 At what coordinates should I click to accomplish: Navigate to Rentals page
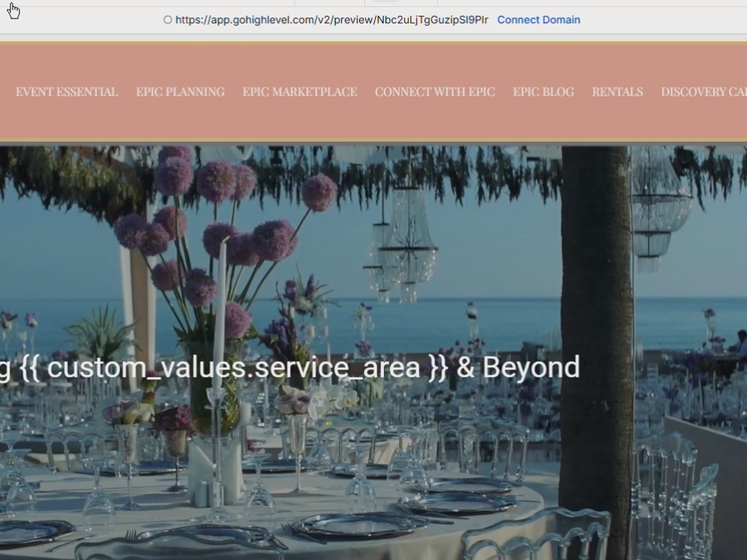[618, 92]
